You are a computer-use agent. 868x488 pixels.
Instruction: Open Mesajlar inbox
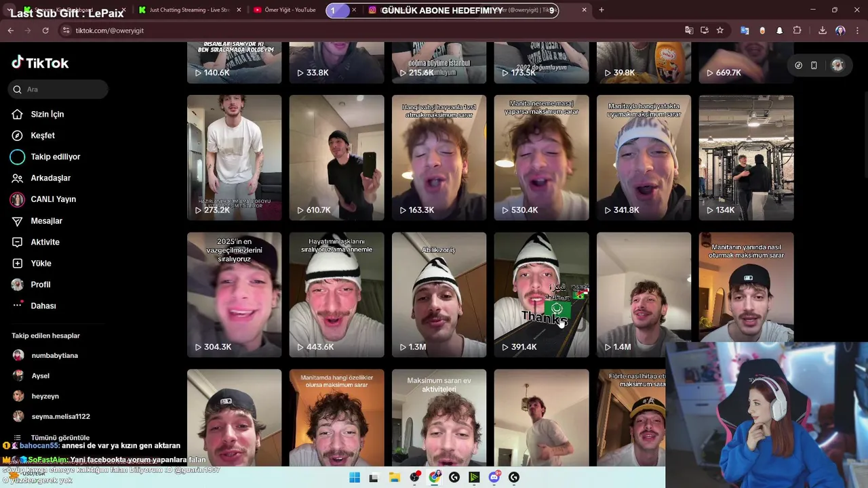pyautogui.click(x=46, y=221)
